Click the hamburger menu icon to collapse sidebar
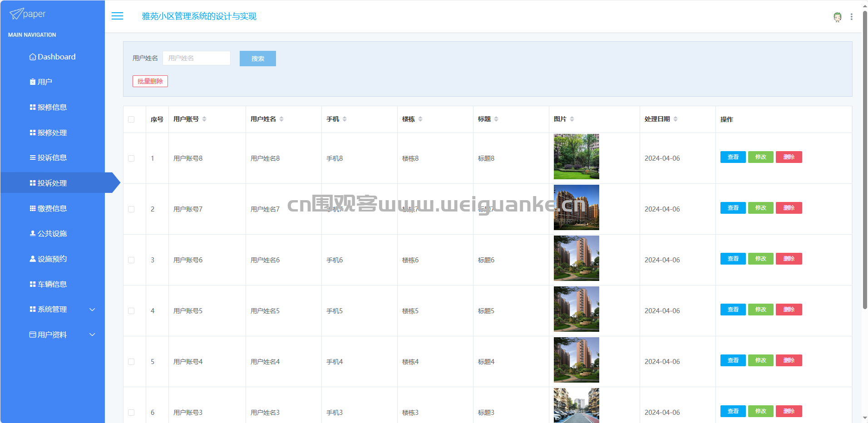Image resolution: width=868 pixels, height=423 pixels. (x=118, y=16)
